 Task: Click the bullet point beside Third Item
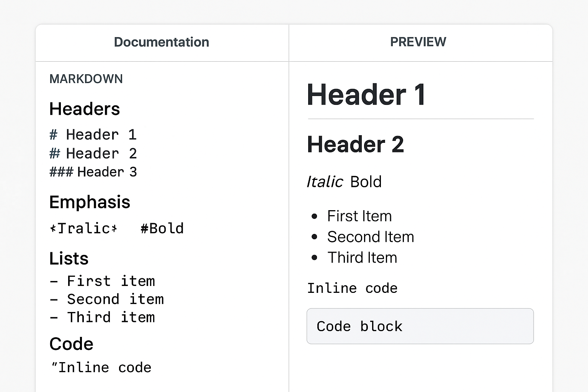pos(314,257)
